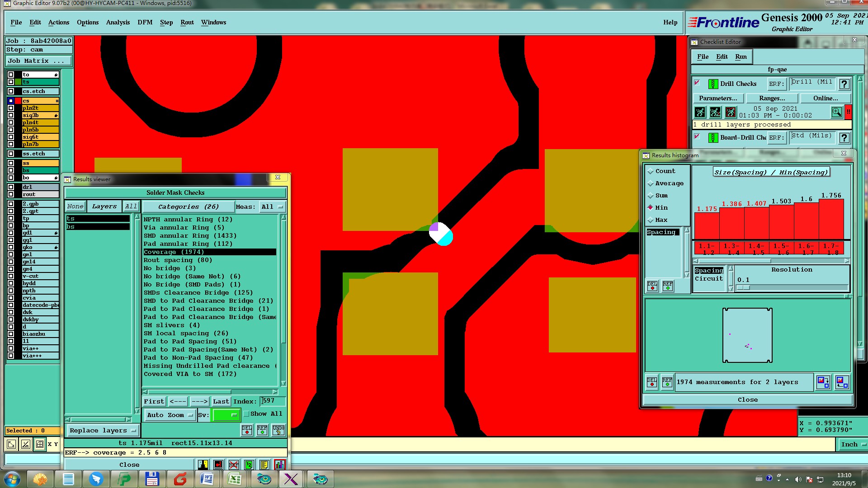Click the Windows Start button
This screenshot has width=868, height=488.
(x=12, y=479)
